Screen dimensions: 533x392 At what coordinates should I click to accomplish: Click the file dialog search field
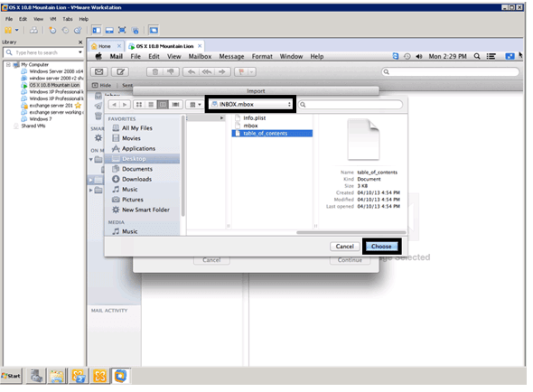pyautogui.click(x=351, y=105)
